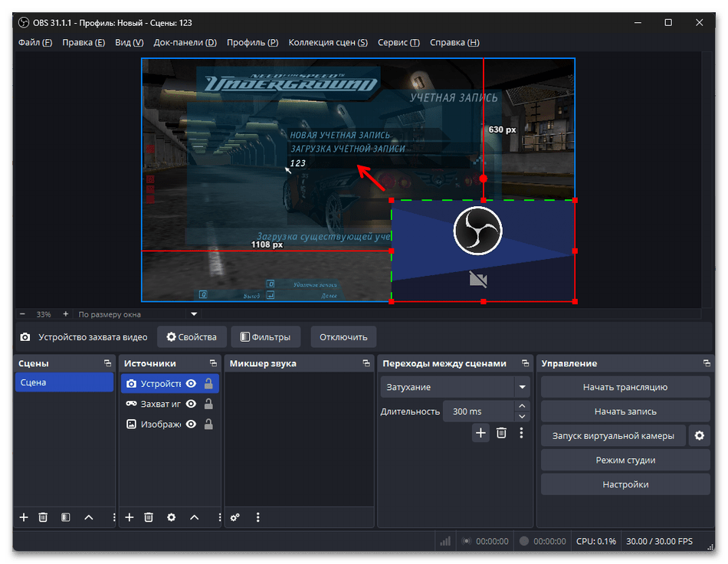Click Запуск виртуальной камеры

pyautogui.click(x=613, y=435)
